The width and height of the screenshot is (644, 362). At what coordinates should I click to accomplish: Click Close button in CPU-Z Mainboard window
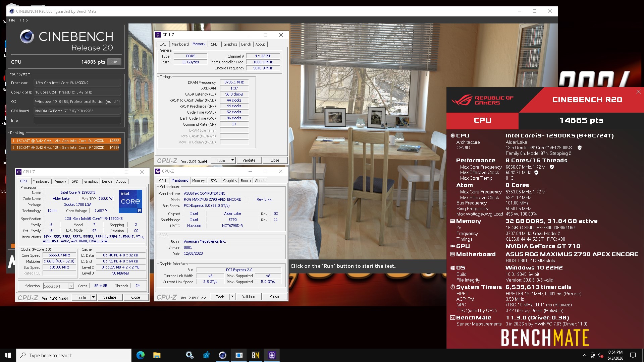pyautogui.click(x=274, y=297)
